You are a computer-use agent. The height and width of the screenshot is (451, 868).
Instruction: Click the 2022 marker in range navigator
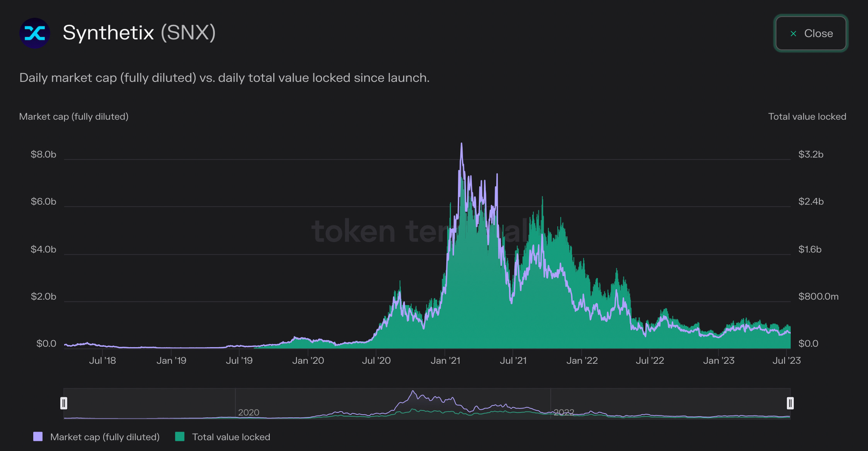click(563, 412)
